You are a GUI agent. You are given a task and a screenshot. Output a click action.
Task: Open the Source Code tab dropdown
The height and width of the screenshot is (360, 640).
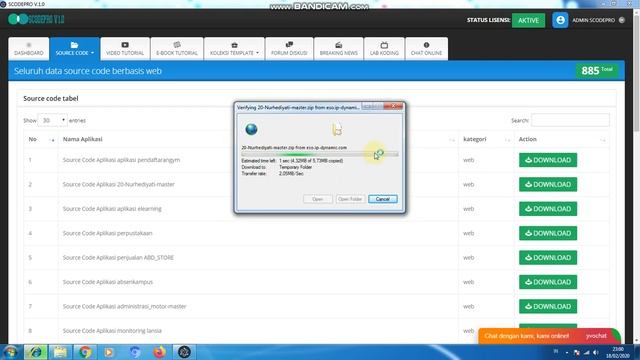point(74,49)
